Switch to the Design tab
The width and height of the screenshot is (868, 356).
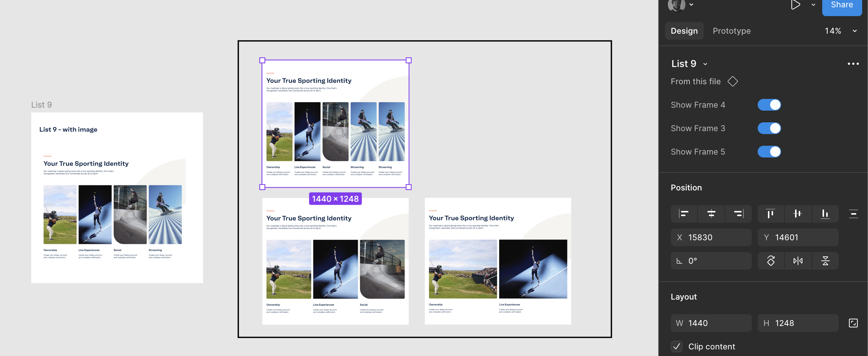684,31
